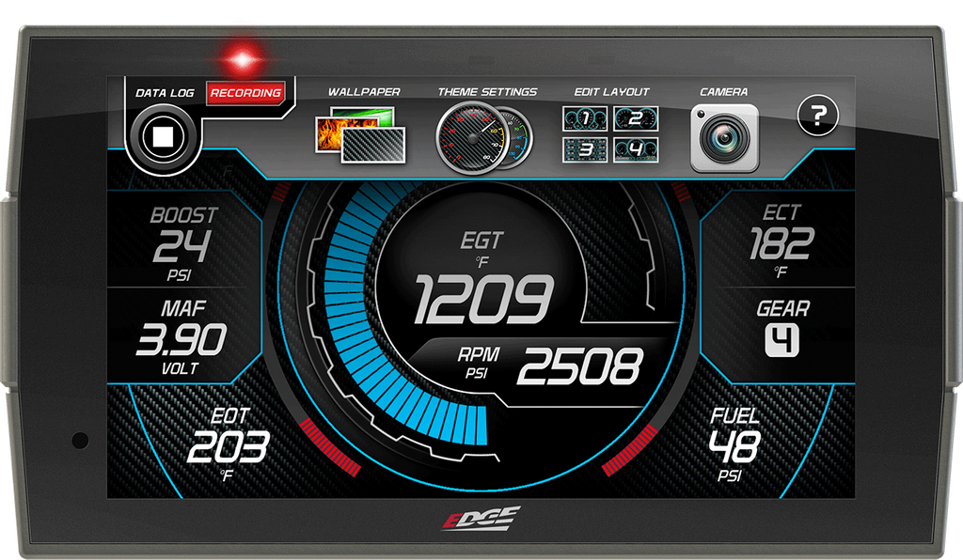Click the Data Log label

pyautogui.click(x=165, y=93)
